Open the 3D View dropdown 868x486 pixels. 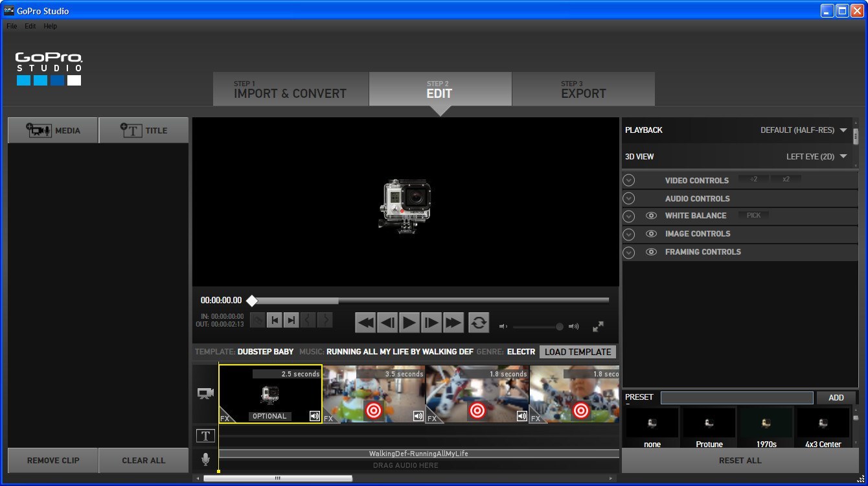[843, 157]
